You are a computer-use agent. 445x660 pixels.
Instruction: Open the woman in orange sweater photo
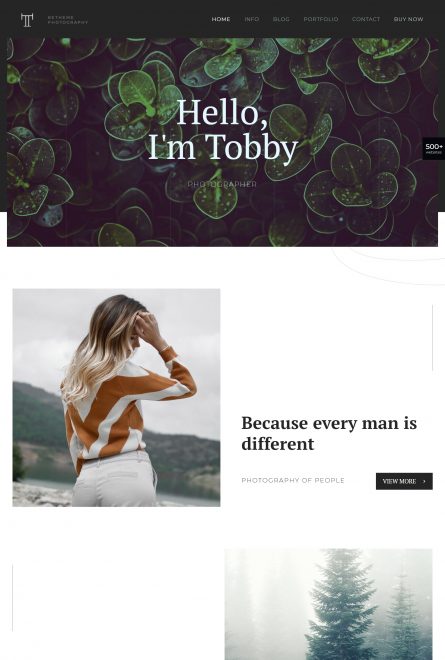[x=116, y=397]
